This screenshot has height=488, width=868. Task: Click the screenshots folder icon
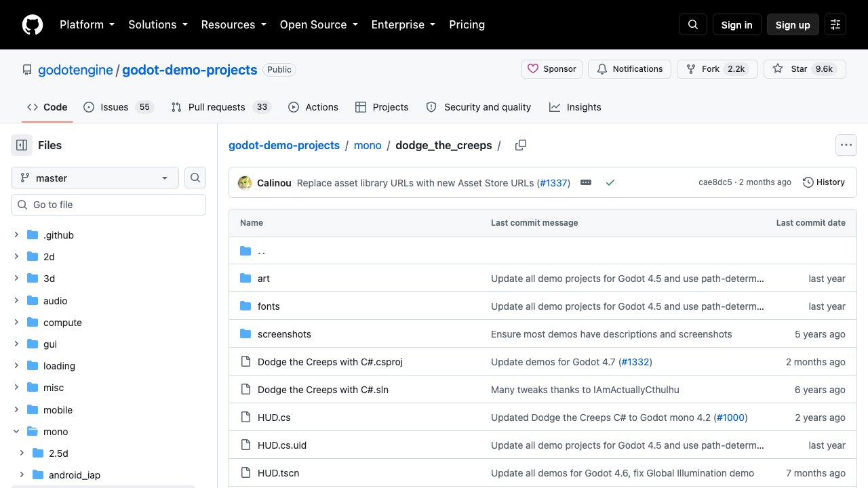[245, 334]
